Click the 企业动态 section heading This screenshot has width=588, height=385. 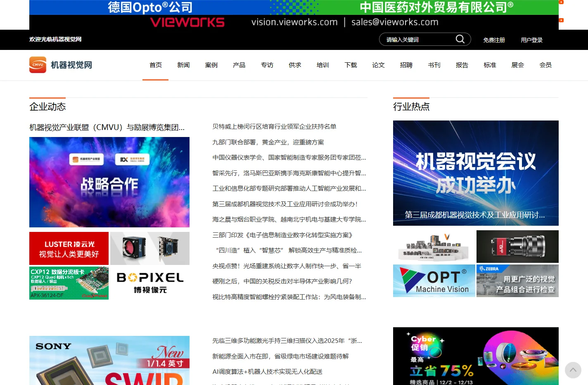pyautogui.click(x=47, y=107)
